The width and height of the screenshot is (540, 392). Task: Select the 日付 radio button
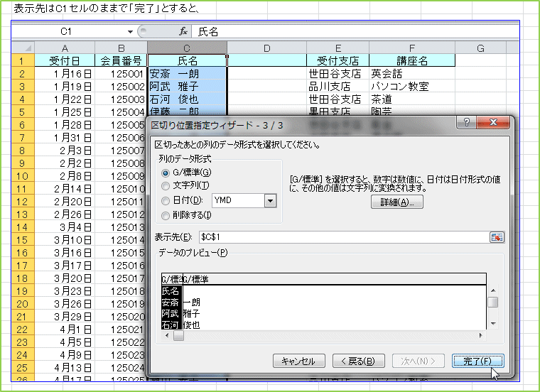tap(166, 201)
